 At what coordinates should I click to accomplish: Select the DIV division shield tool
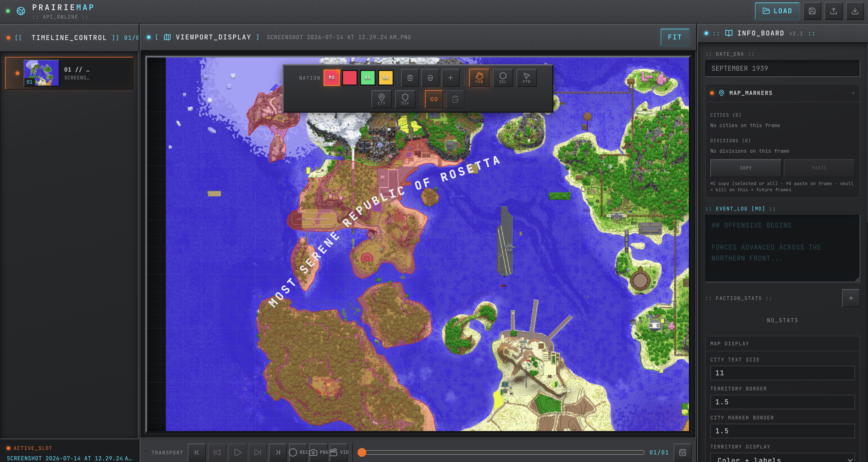click(x=405, y=99)
